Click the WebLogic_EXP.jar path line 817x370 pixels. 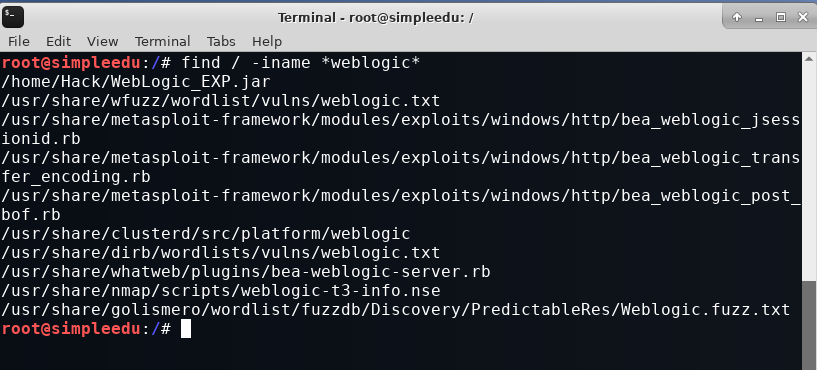pos(136,81)
